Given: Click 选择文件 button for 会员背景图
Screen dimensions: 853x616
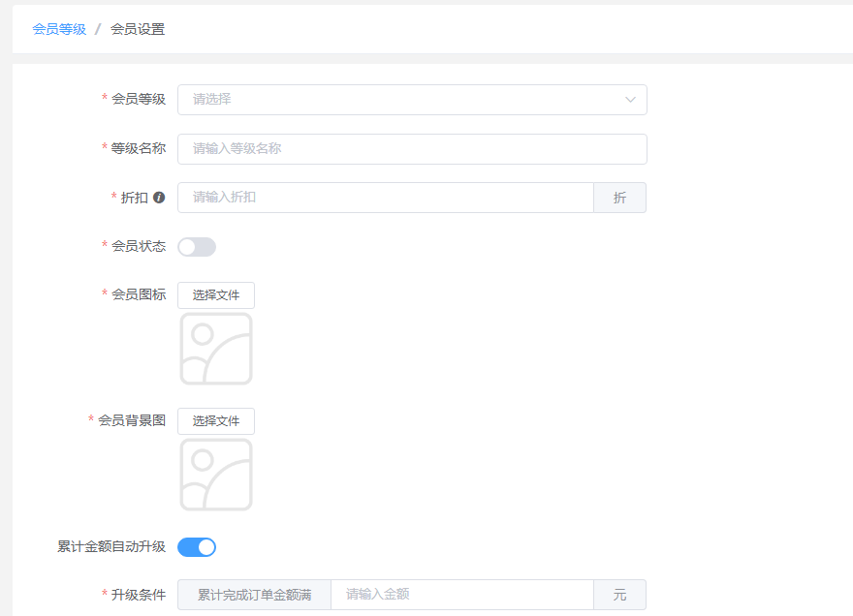Looking at the screenshot, I should coord(216,421).
